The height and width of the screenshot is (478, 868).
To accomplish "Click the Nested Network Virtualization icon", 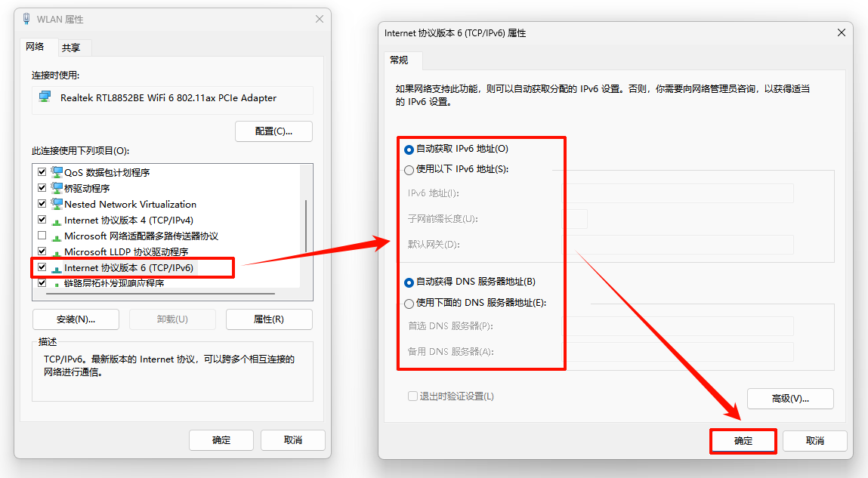I will 57,204.
